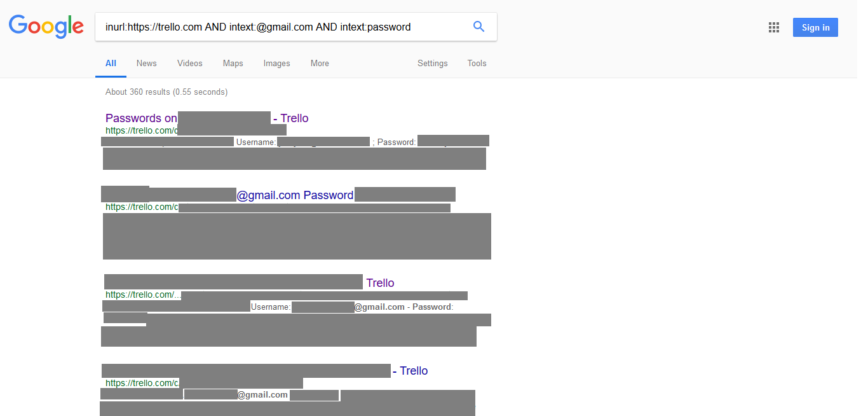Open the Settings menu

click(432, 63)
